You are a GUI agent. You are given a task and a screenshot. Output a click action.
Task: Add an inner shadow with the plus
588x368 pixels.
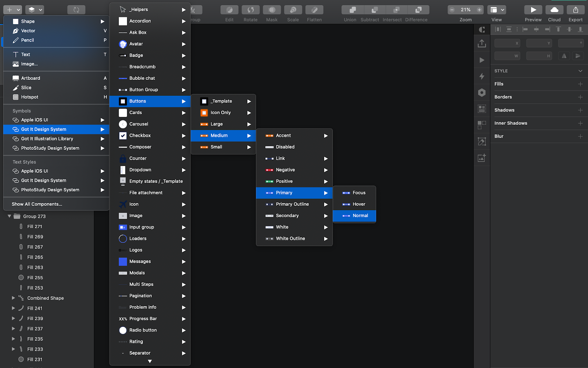pos(580,123)
